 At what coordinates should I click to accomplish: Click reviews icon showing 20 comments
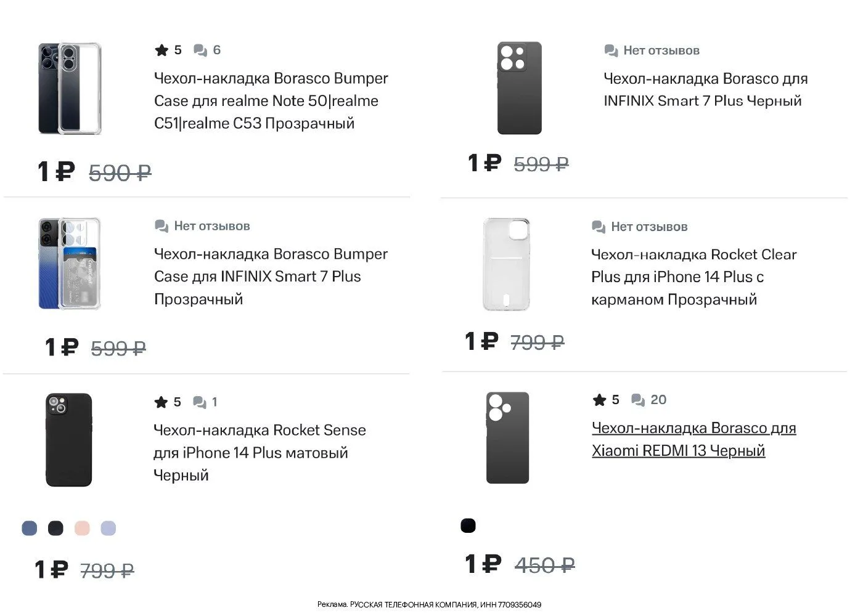coord(638,400)
